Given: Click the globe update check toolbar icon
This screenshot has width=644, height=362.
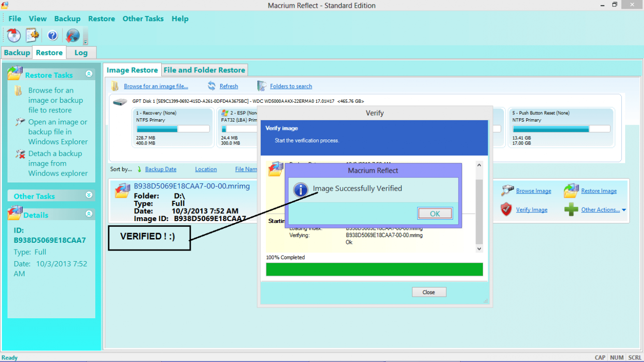Looking at the screenshot, I should (73, 35).
